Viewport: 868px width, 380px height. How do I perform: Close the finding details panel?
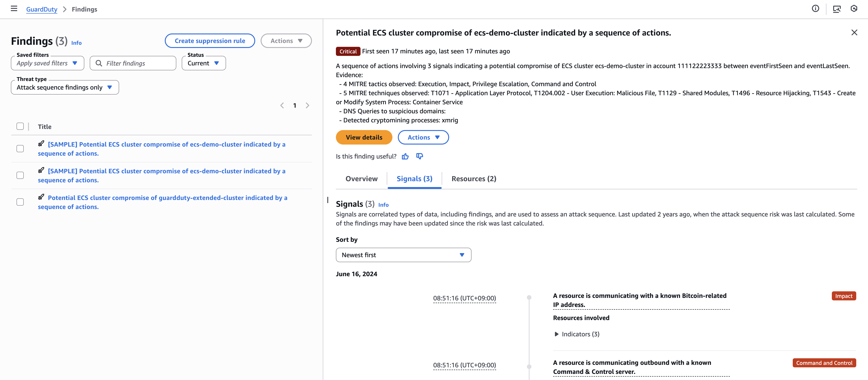[854, 32]
